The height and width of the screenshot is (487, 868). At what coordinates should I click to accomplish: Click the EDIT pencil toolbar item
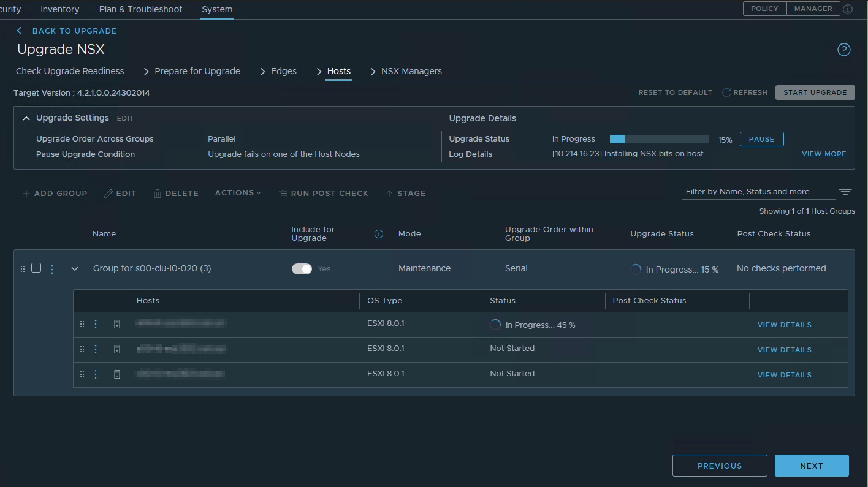click(x=120, y=193)
